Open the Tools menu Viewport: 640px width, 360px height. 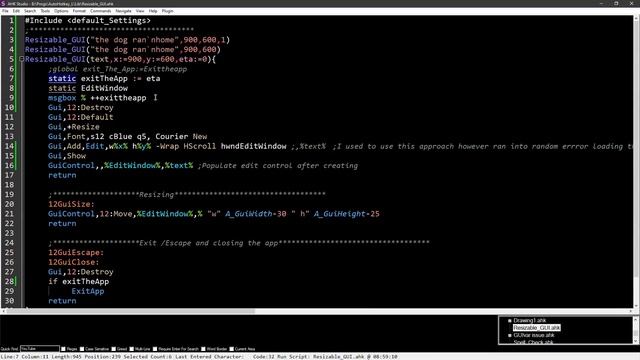coord(45,11)
